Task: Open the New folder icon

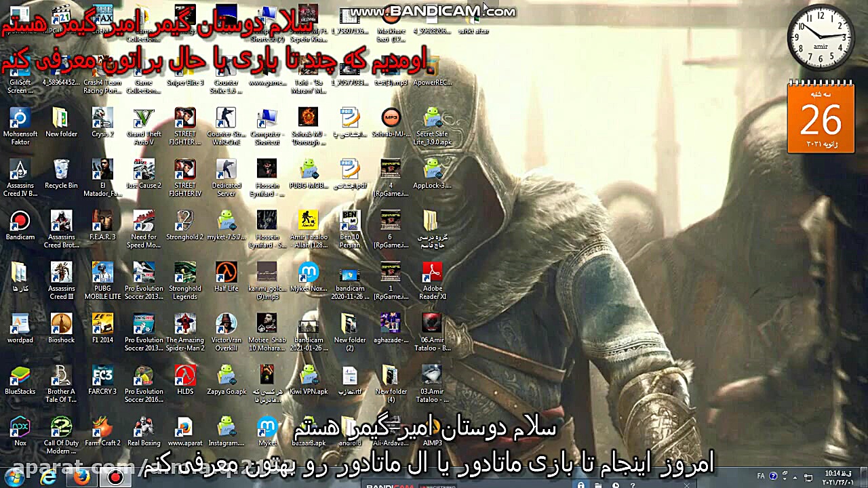Action: click(x=61, y=123)
